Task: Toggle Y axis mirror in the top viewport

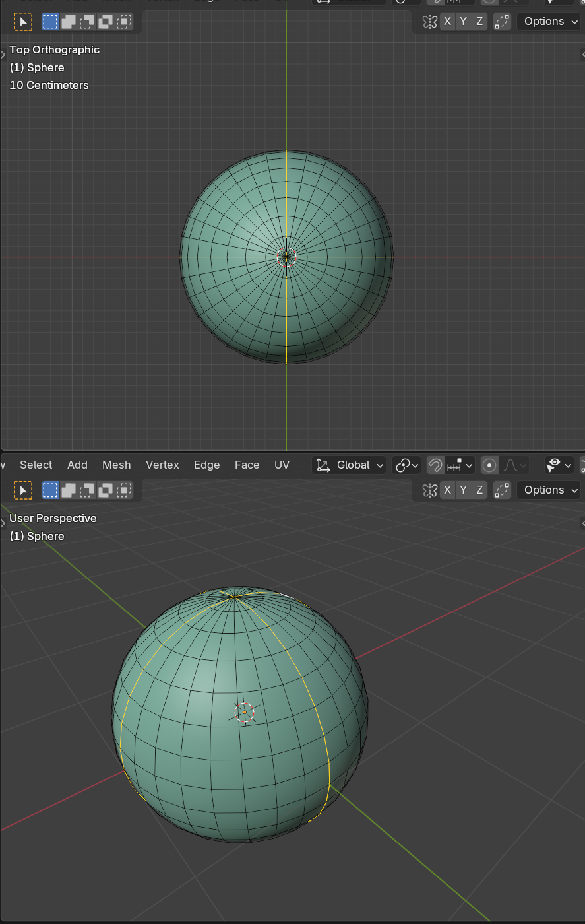Action: coord(464,22)
